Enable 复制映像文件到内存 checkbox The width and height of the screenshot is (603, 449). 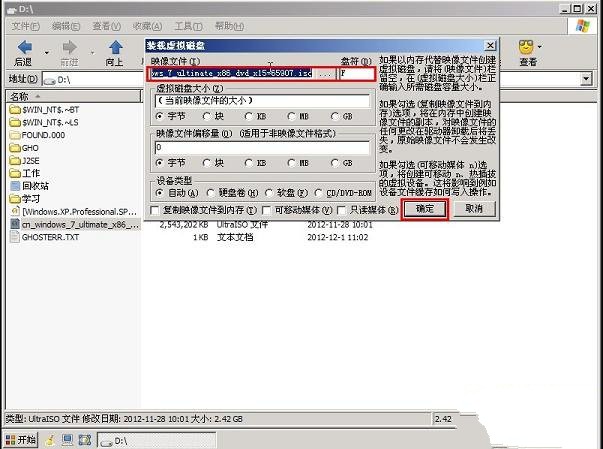coord(154,210)
